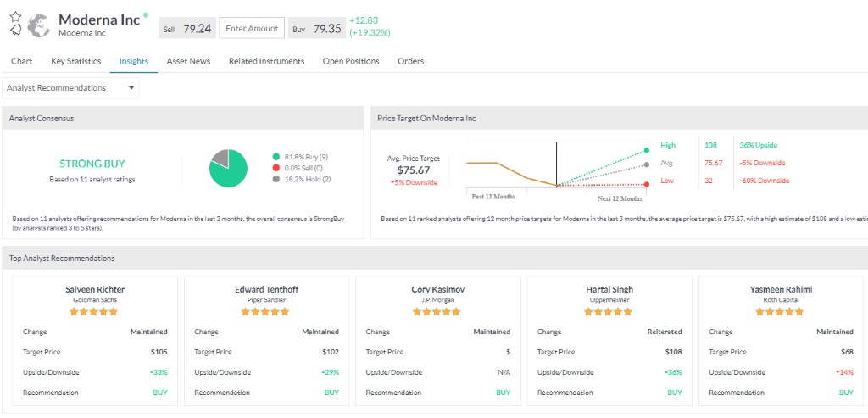The width and height of the screenshot is (868, 418).
Task: Click the High price target point on chart
Action: click(x=647, y=150)
